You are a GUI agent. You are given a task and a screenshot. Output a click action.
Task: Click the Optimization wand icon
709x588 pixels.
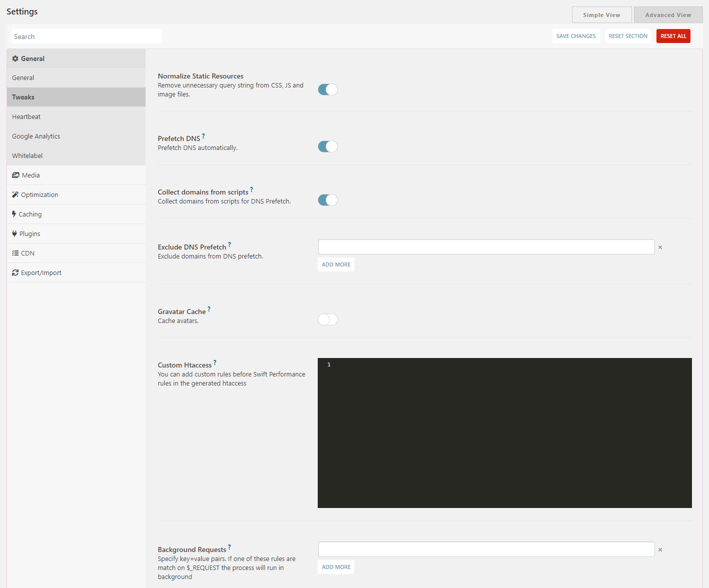15,194
